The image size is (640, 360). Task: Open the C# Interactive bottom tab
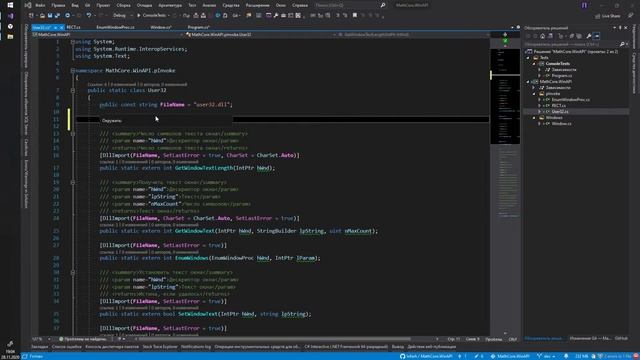[x=346, y=347]
